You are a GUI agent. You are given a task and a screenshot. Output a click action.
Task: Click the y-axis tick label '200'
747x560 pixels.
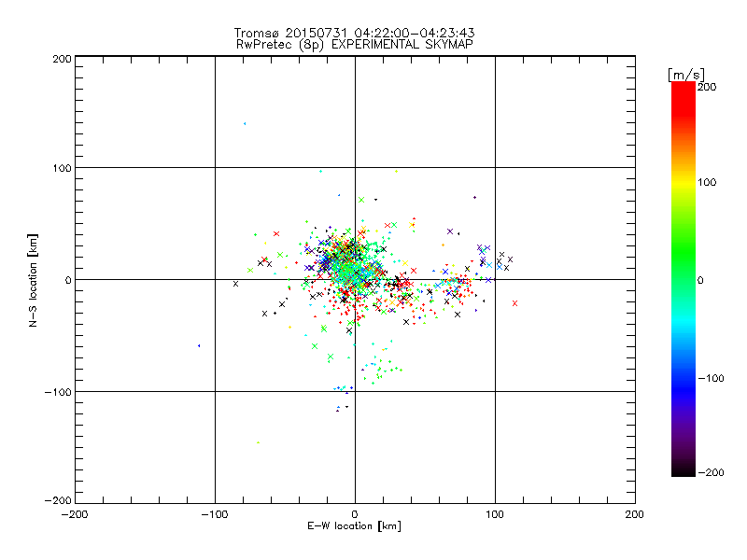pos(62,60)
